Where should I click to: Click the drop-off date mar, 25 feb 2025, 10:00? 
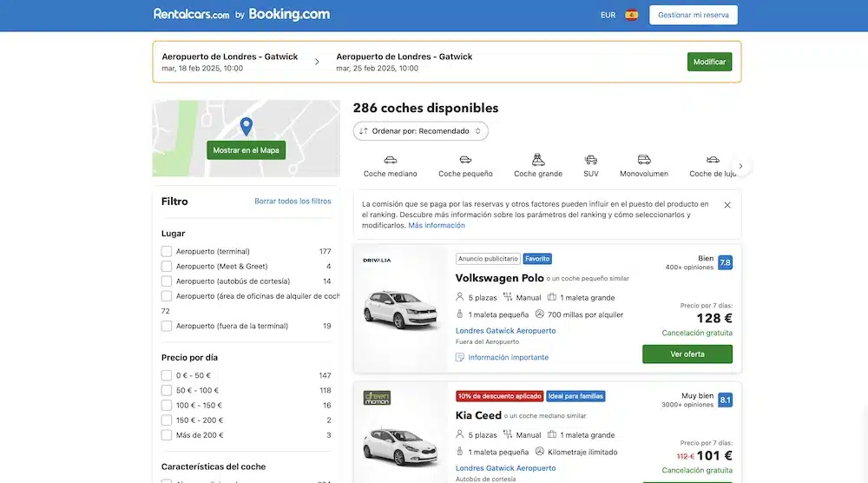(377, 69)
